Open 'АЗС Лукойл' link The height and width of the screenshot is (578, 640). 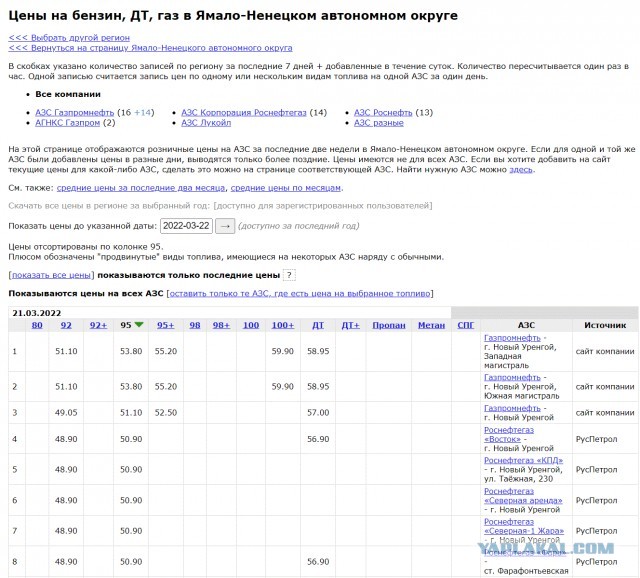pyautogui.click(x=206, y=122)
